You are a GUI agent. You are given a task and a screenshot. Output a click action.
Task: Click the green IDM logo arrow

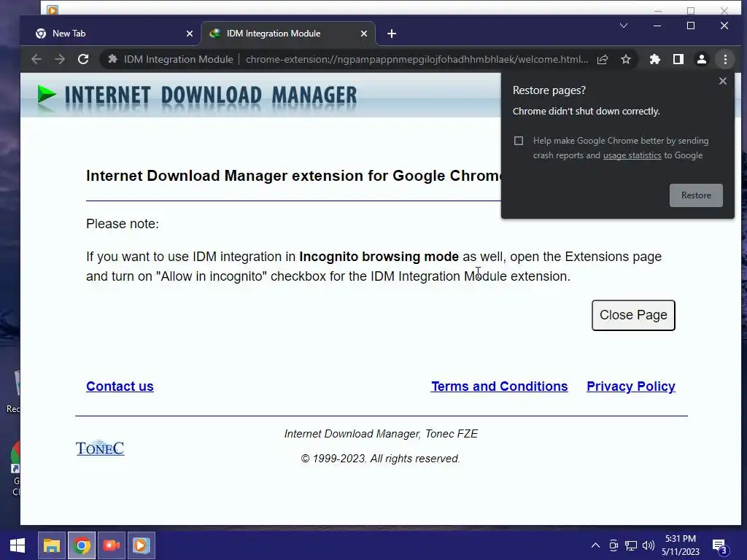click(x=46, y=95)
